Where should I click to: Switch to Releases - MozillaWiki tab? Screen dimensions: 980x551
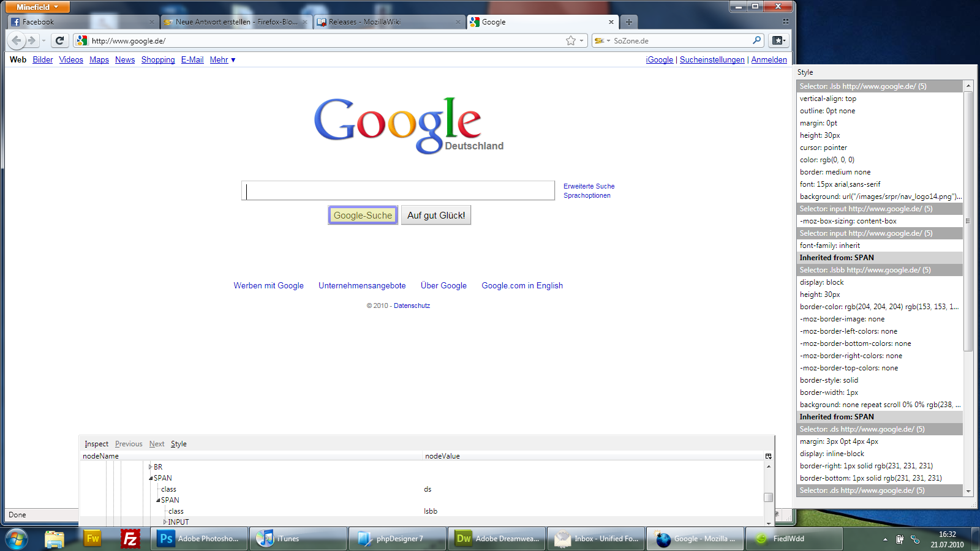(386, 22)
